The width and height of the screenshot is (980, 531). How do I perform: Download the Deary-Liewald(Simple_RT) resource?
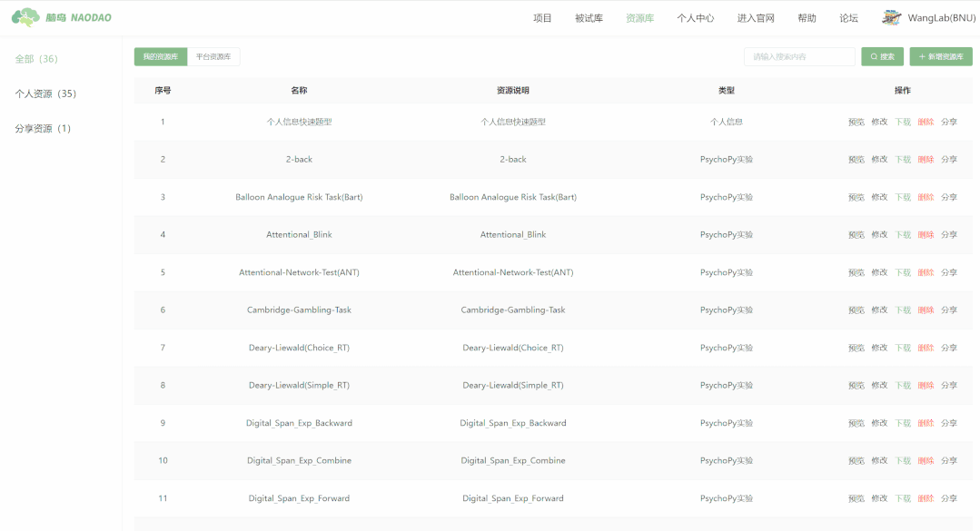click(x=903, y=386)
